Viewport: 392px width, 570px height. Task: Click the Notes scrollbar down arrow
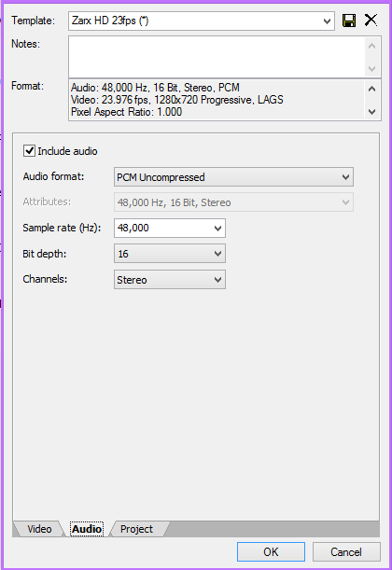coord(371,68)
